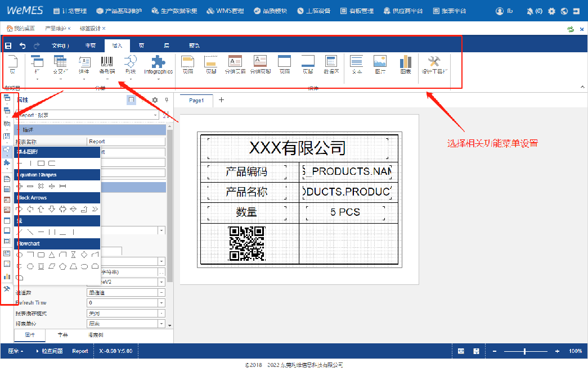The height and width of the screenshot is (372, 588).
Task: Insert a chart (图表) component
Action: click(405, 63)
